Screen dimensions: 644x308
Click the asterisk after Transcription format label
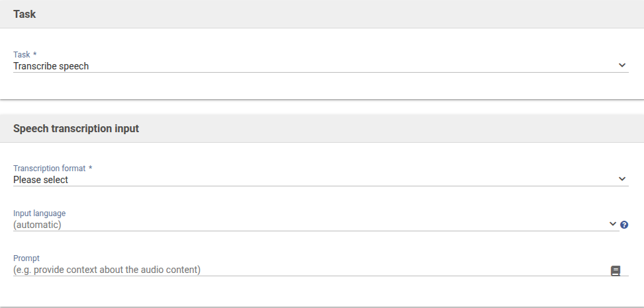click(90, 168)
